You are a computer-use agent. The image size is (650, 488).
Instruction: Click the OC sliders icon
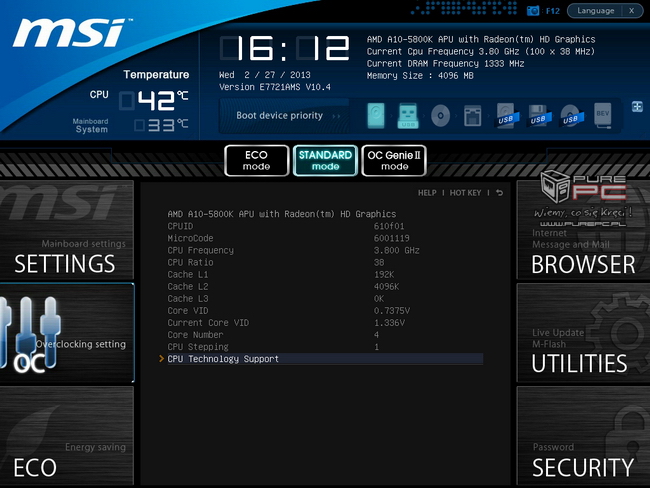pyautogui.click(x=30, y=332)
